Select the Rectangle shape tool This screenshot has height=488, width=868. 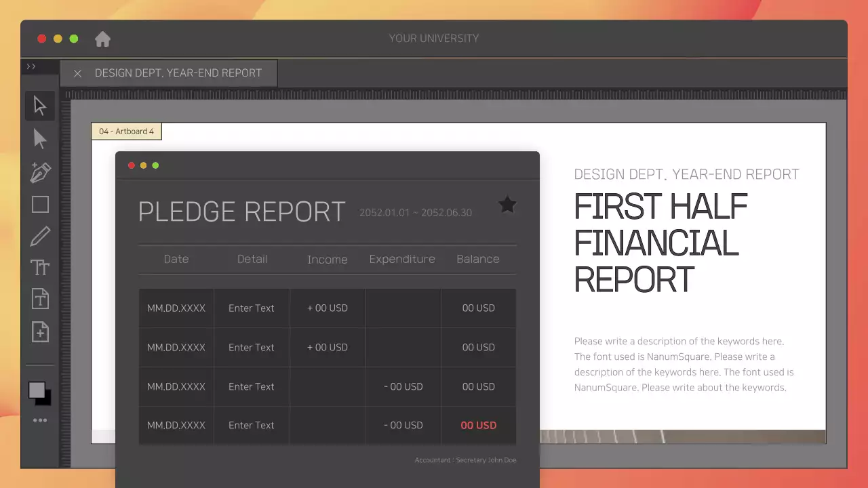pyautogui.click(x=40, y=205)
